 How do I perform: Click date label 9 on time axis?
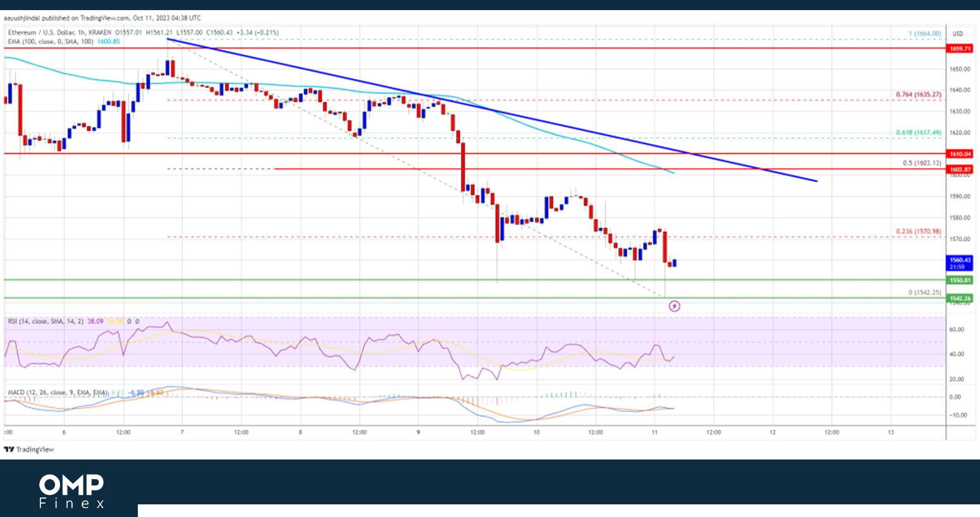[x=418, y=432]
